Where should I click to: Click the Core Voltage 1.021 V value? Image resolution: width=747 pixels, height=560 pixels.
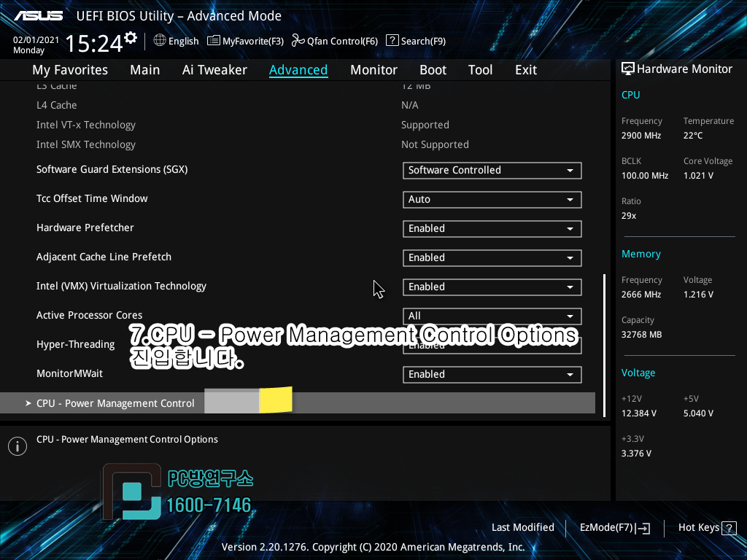(x=698, y=176)
